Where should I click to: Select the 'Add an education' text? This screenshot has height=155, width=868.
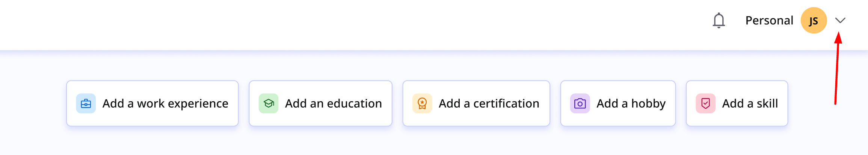pos(333,103)
